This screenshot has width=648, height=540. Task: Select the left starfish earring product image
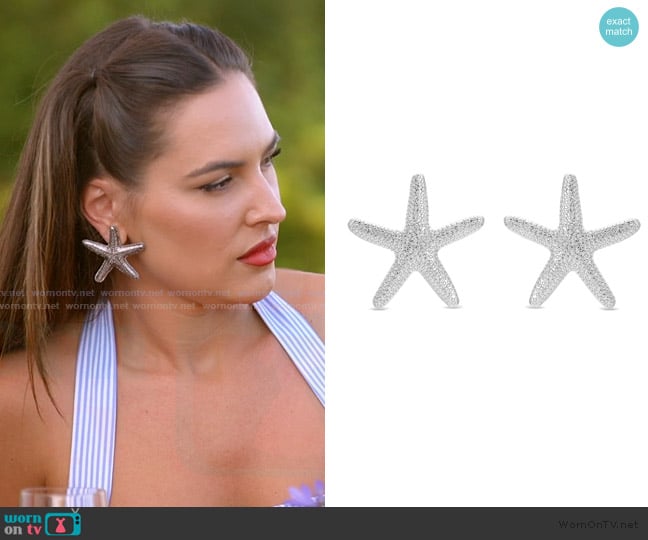416,241
